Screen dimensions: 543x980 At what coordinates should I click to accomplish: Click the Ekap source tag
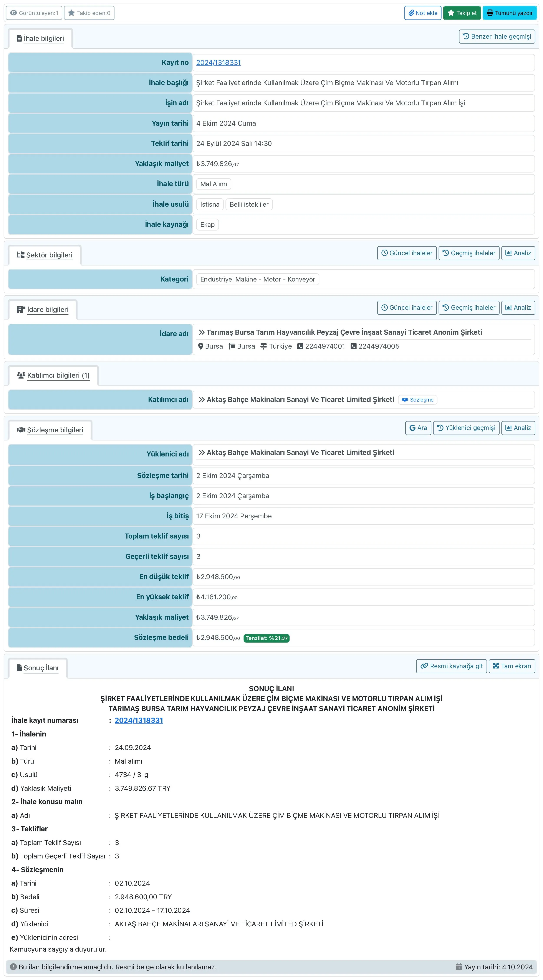(x=207, y=224)
